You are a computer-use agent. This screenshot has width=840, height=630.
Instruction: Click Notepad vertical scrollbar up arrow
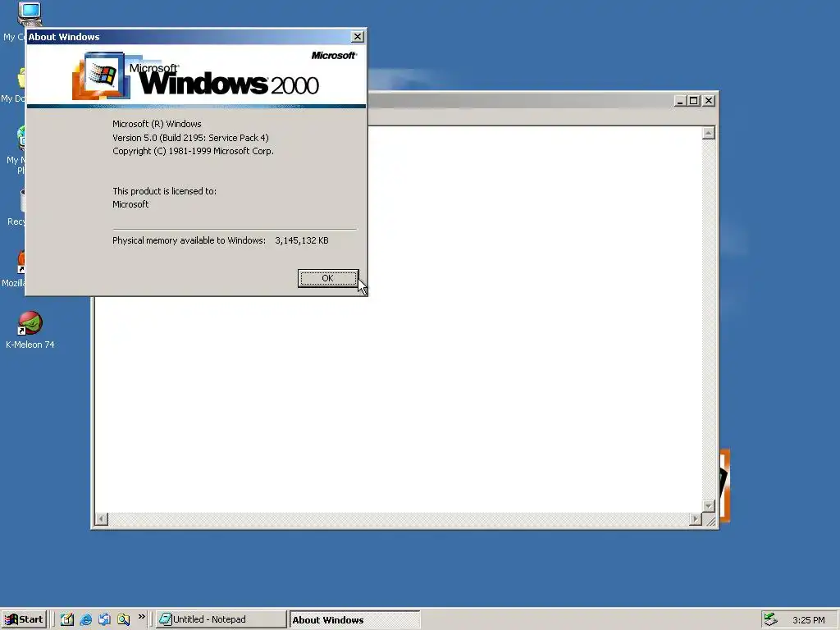click(x=709, y=133)
